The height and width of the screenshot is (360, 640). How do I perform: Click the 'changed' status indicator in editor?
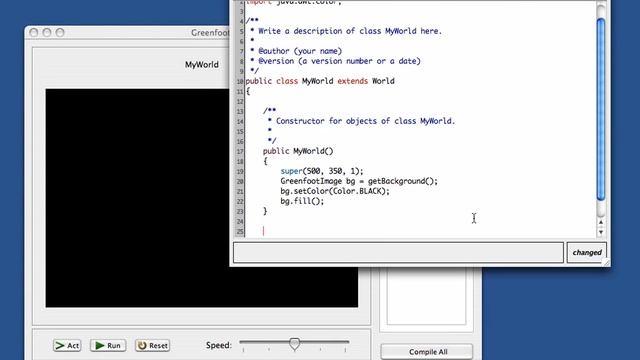(587, 252)
